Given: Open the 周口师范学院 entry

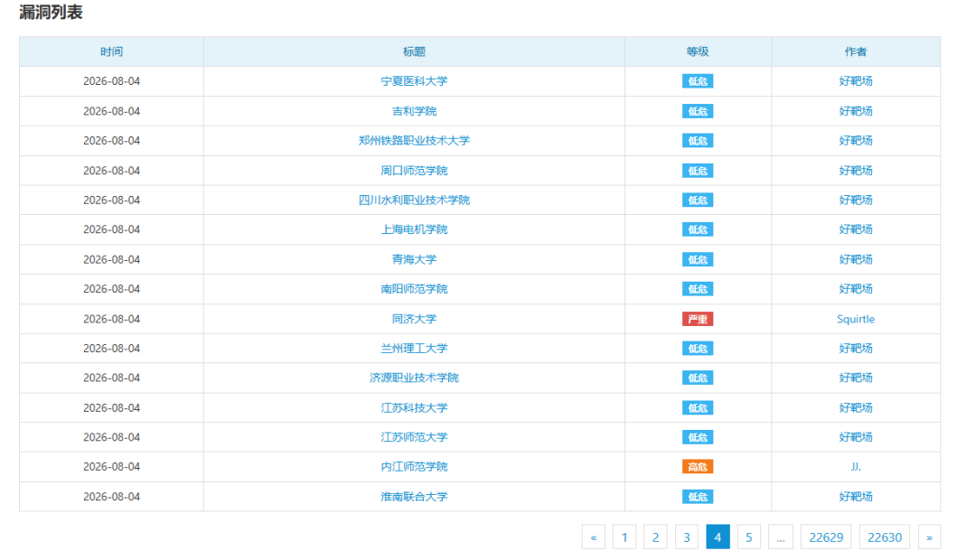Looking at the screenshot, I should click(414, 171).
